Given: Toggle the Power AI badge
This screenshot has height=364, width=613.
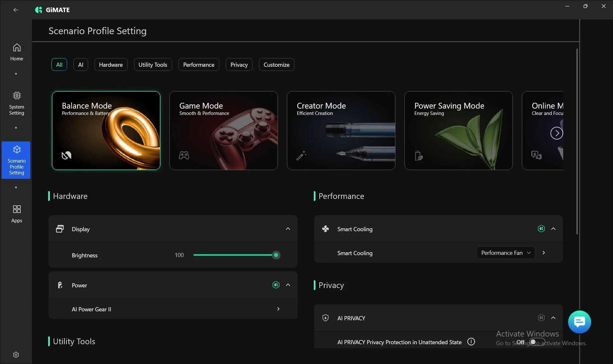Looking at the screenshot, I should point(276,285).
